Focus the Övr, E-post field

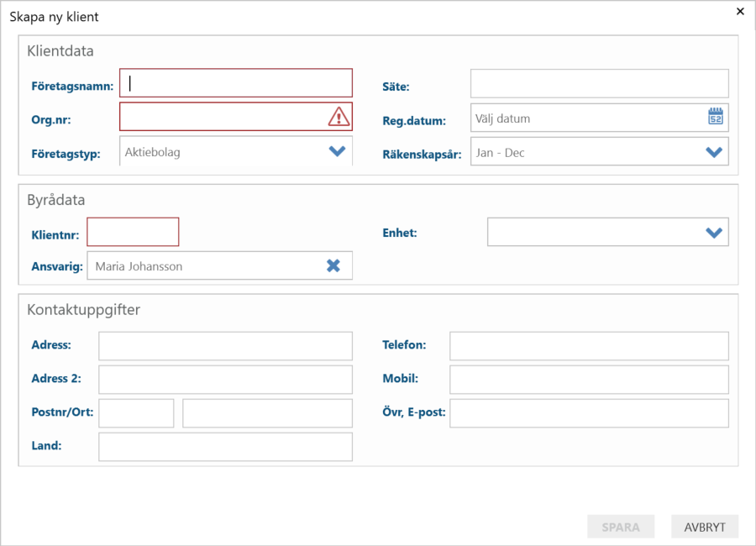(589, 413)
